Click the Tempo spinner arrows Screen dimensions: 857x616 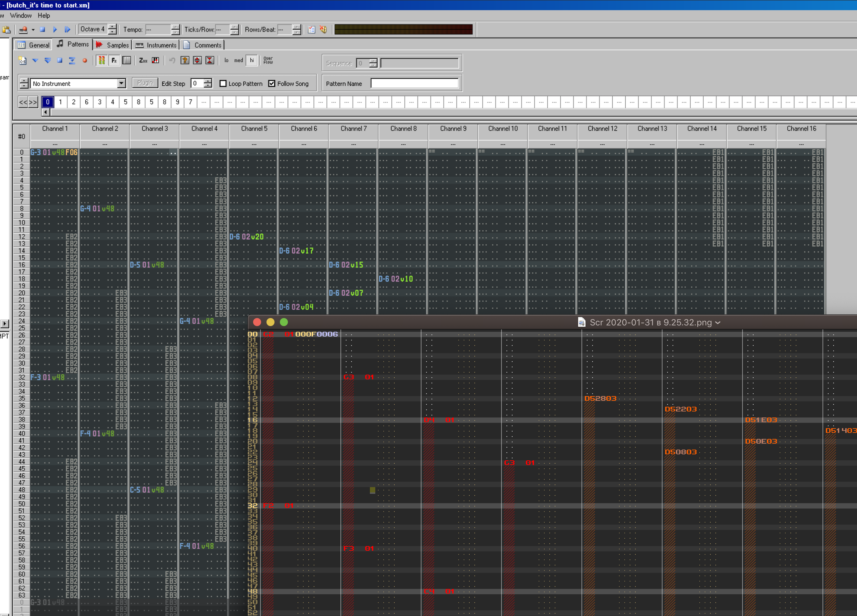click(x=175, y=29)
